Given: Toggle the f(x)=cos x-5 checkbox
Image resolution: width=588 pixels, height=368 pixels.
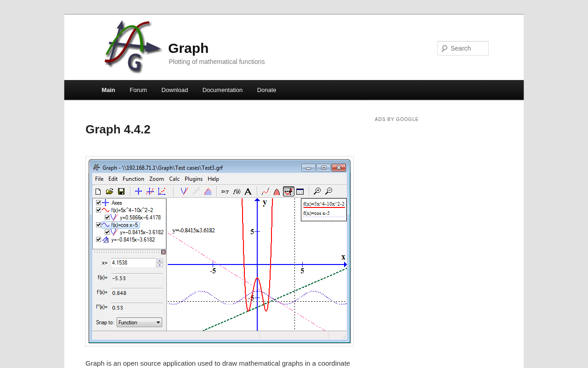Looking at the screenshot, I should point(98,224).
